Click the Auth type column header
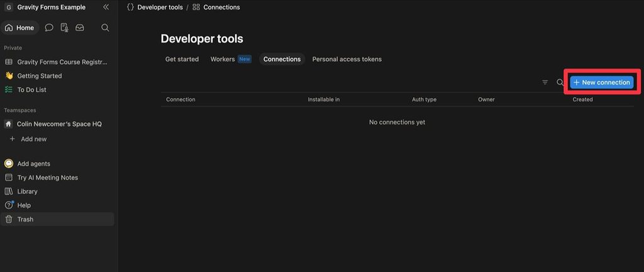The image size is (644, 272). (x=425, y=99)
